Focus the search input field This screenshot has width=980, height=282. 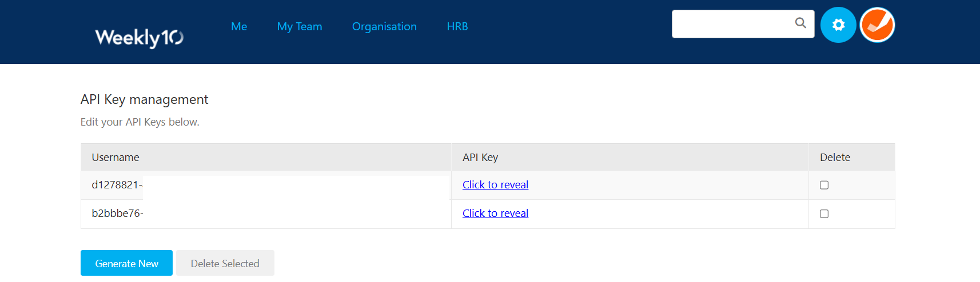click(x=732, y=24)
